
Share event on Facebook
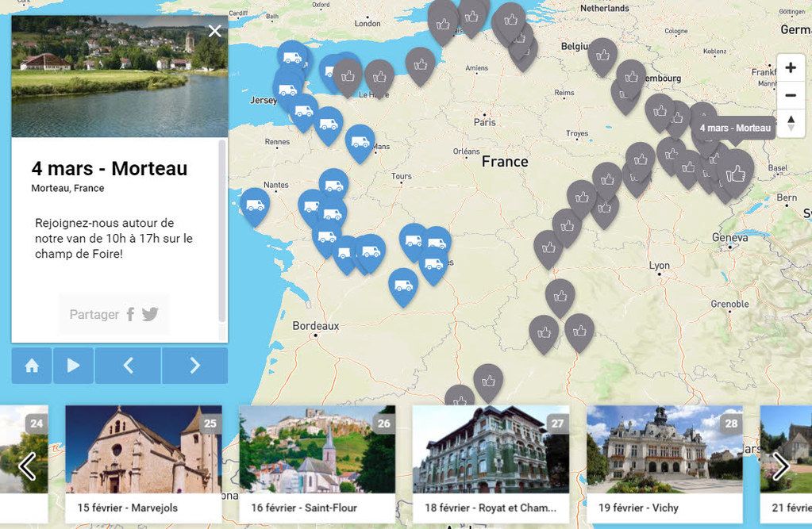(x=130, y=314)
